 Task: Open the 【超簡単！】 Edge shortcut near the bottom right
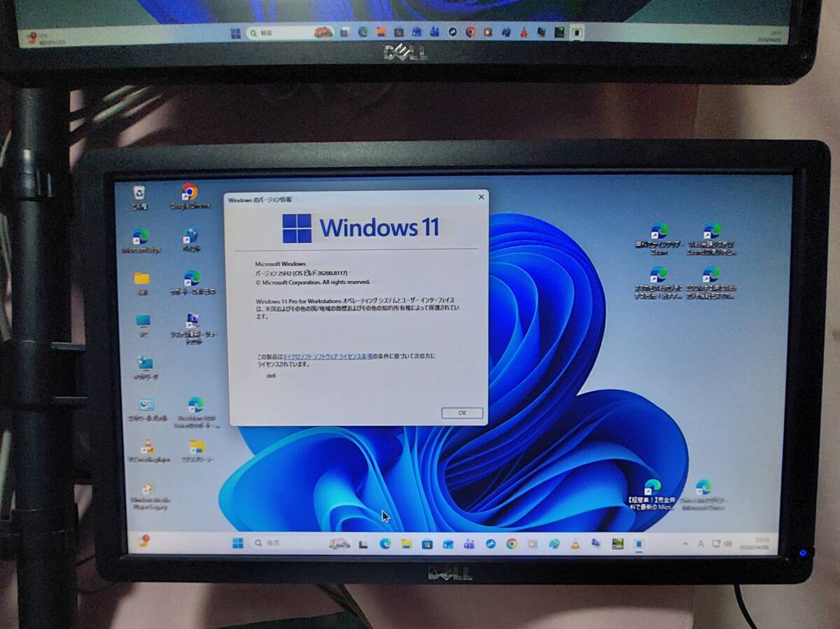click(651, 493)
